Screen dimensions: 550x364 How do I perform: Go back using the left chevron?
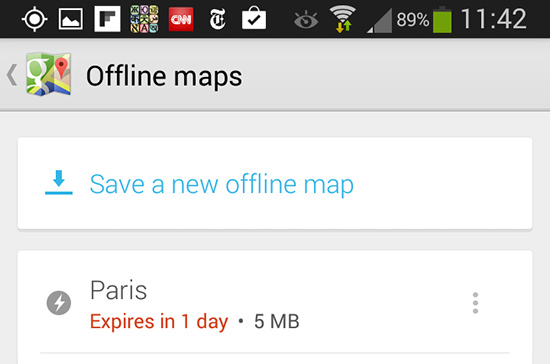pos(12,75)
